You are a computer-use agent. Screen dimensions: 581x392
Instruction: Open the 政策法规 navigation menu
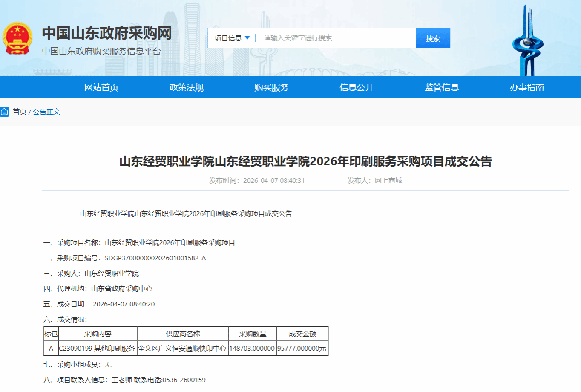(x=187, y=87)
